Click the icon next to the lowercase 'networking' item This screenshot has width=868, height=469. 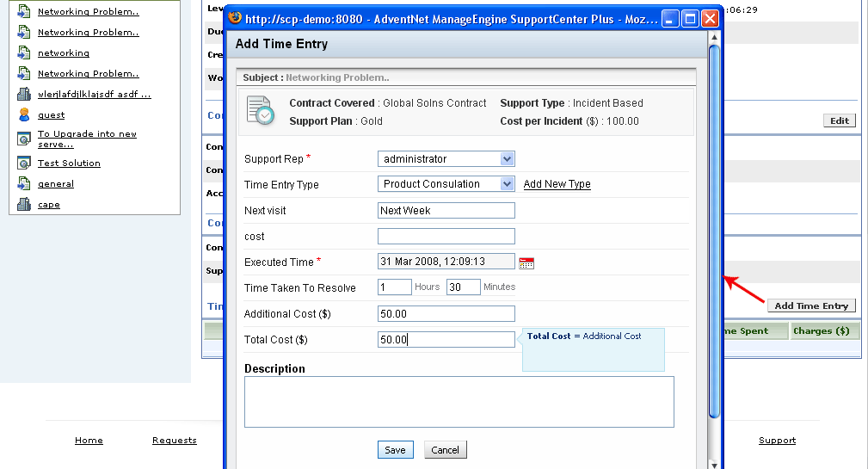tap(24, 52)
